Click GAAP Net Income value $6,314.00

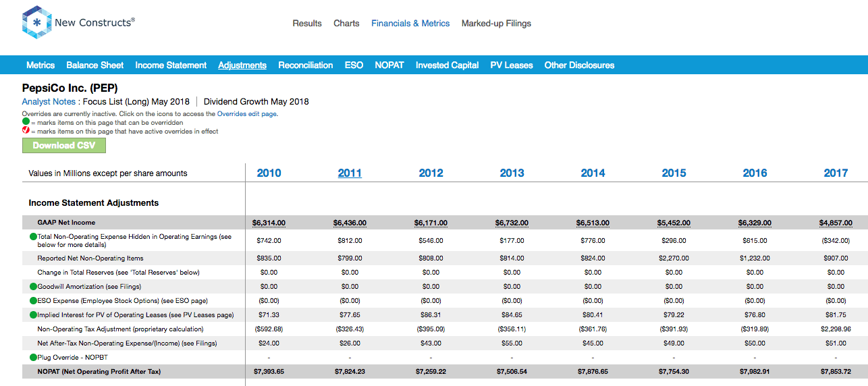click(269, 223)
